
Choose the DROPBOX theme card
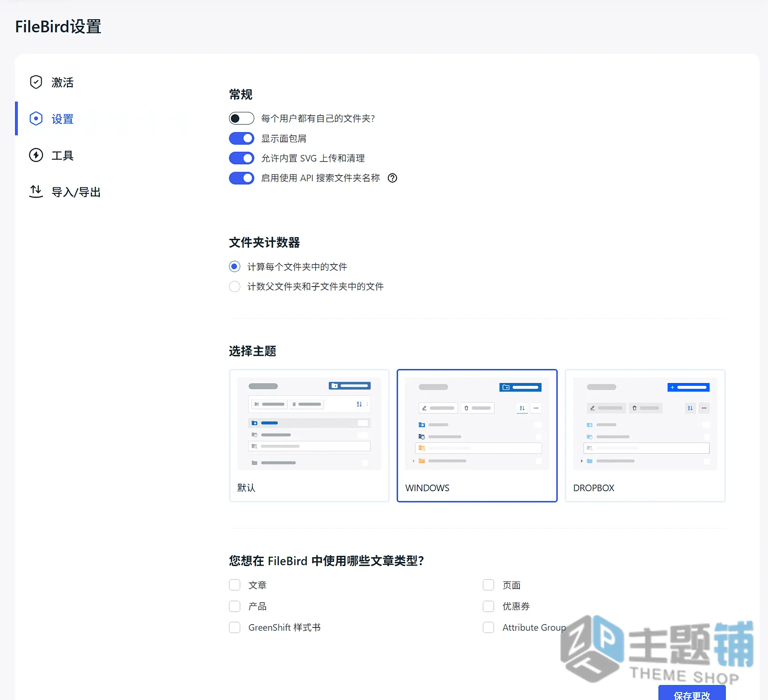pyautogui.click(x=645, y=435)
